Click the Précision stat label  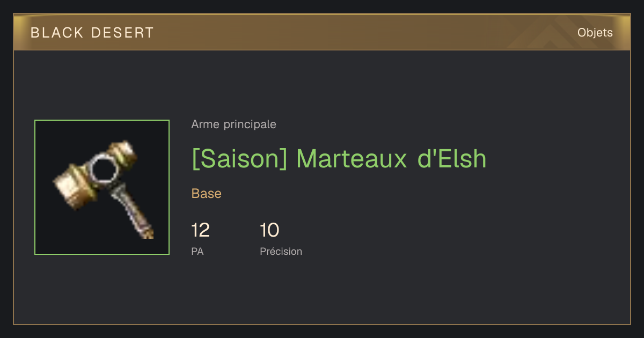pyautogui.click(x=281, y=251)
